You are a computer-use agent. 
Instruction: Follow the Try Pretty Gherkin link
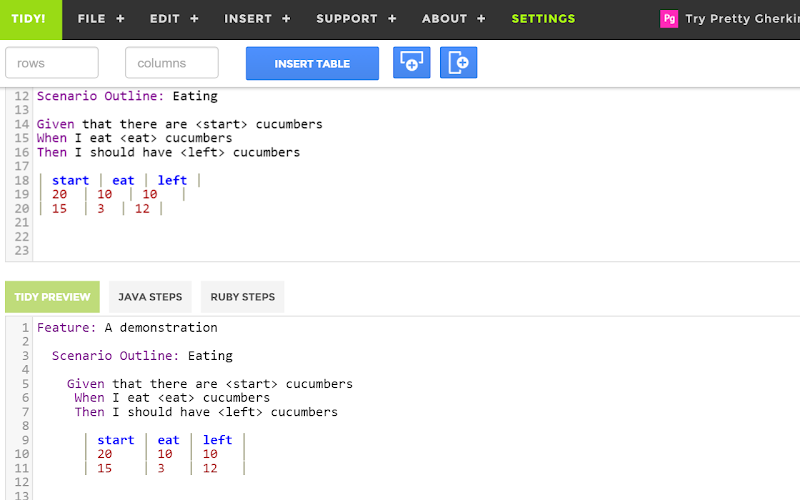(742, 19)
